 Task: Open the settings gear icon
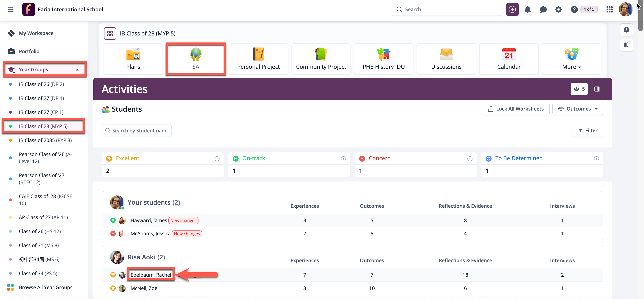(559, 9)
